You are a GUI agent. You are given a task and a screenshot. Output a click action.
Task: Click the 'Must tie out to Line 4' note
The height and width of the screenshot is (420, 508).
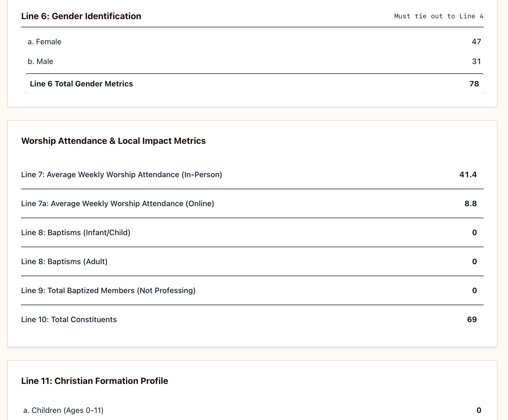pyautogui.click(x=439, y=16)
